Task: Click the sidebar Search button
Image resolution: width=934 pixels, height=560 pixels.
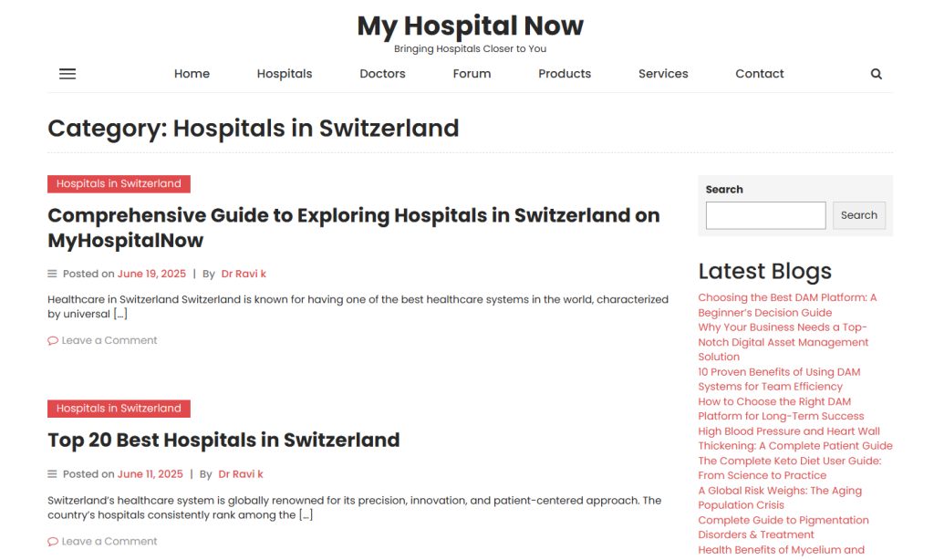Action: (859, 215)
